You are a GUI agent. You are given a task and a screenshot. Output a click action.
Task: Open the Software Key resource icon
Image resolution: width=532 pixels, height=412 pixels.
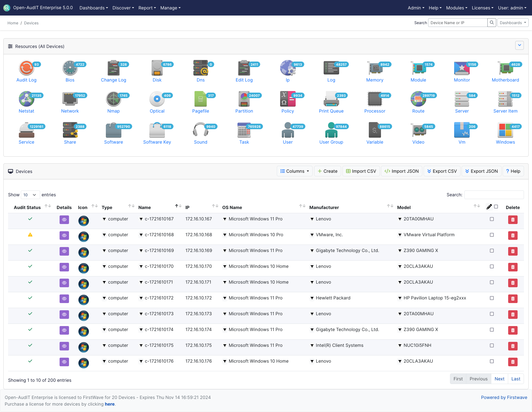pyautogui.click(x=157, y=130)
